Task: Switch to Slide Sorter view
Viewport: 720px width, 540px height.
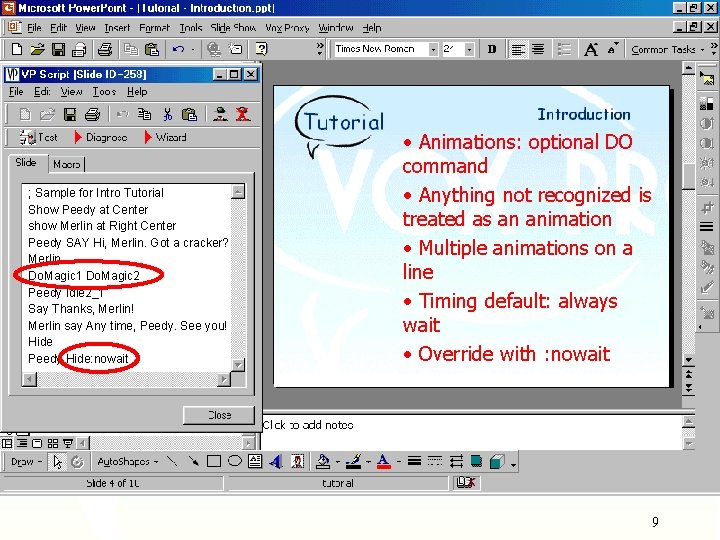Action: [53, 443]
